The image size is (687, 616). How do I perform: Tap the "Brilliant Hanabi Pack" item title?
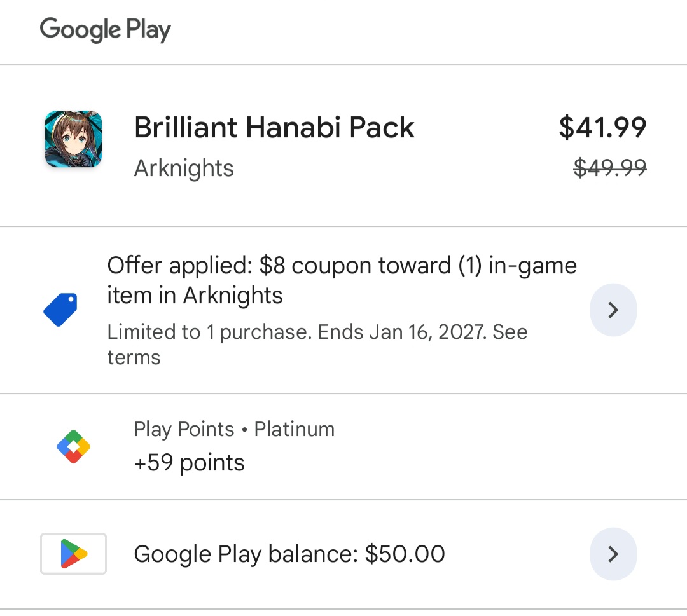coord(274,128)
